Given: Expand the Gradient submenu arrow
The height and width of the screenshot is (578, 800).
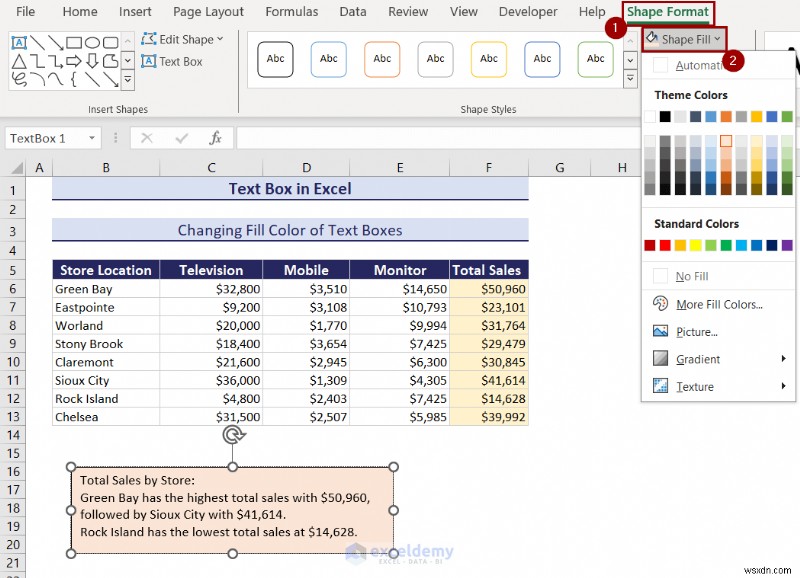Looking at the screenshot, I should click(x=783, y=359).
